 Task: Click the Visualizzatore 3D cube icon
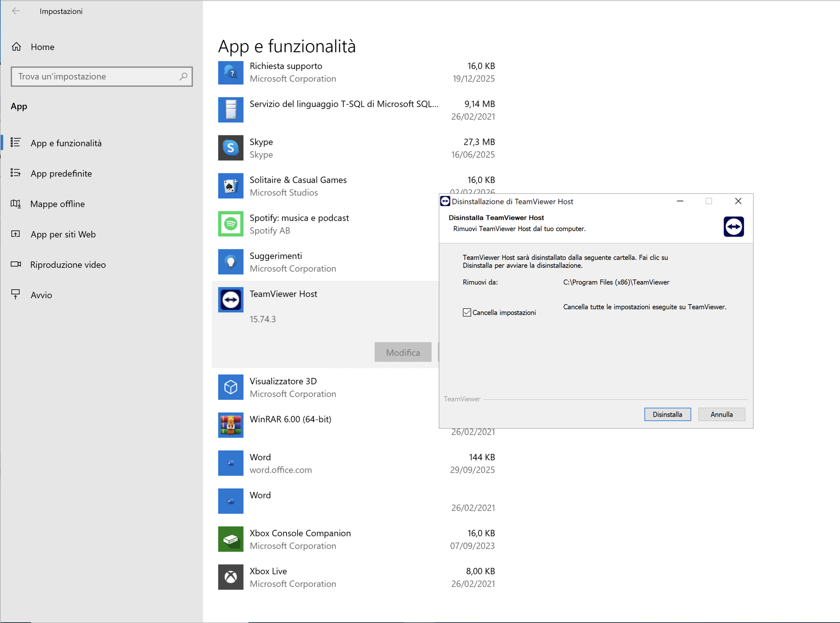(231, 387)
